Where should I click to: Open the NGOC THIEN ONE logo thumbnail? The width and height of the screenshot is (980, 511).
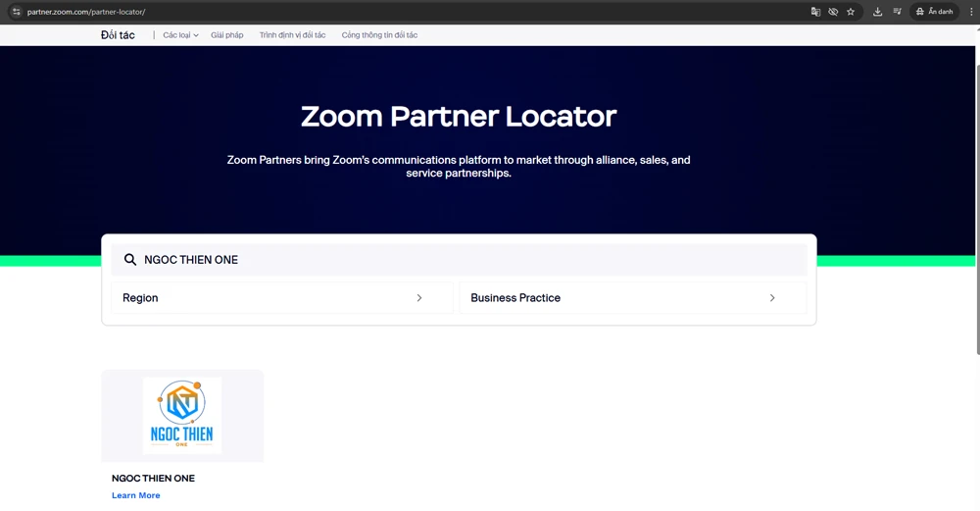182,415
